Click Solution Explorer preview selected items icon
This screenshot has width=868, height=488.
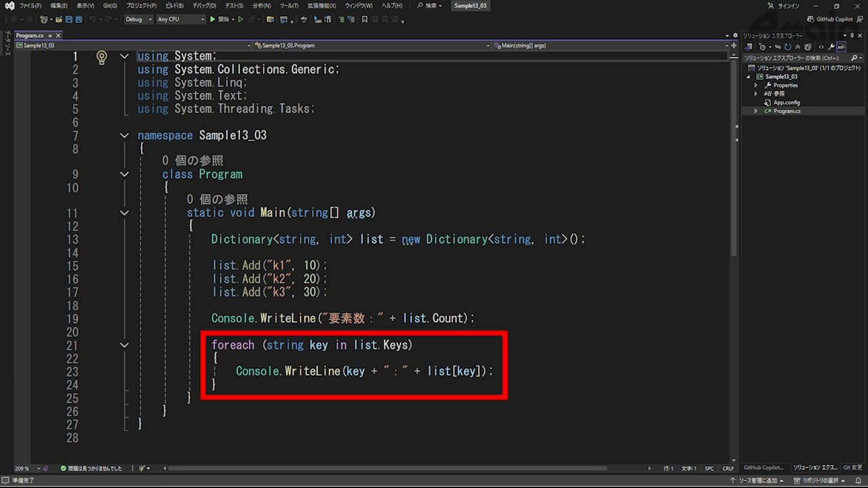[x=841, y=47]
